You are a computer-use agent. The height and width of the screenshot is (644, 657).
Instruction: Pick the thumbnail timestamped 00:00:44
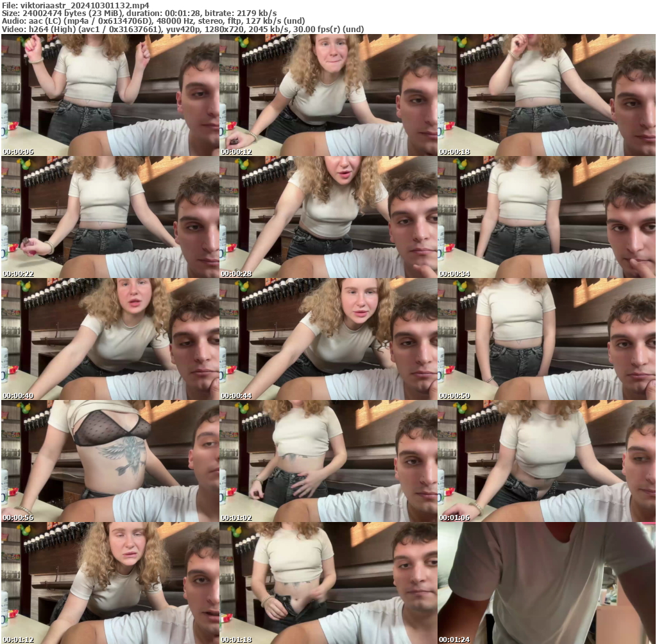328,339
